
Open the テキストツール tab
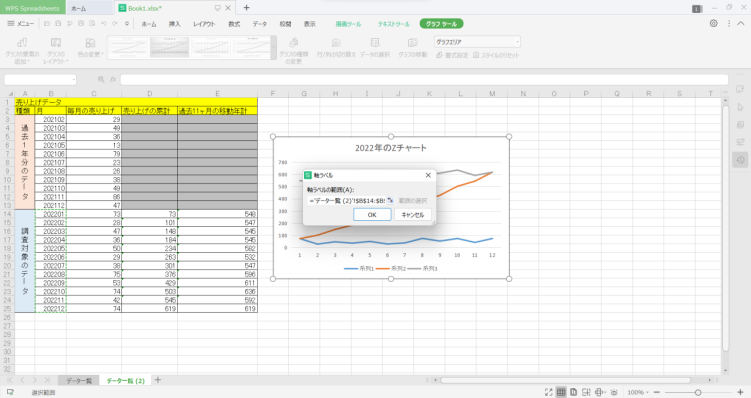(394, 24)
